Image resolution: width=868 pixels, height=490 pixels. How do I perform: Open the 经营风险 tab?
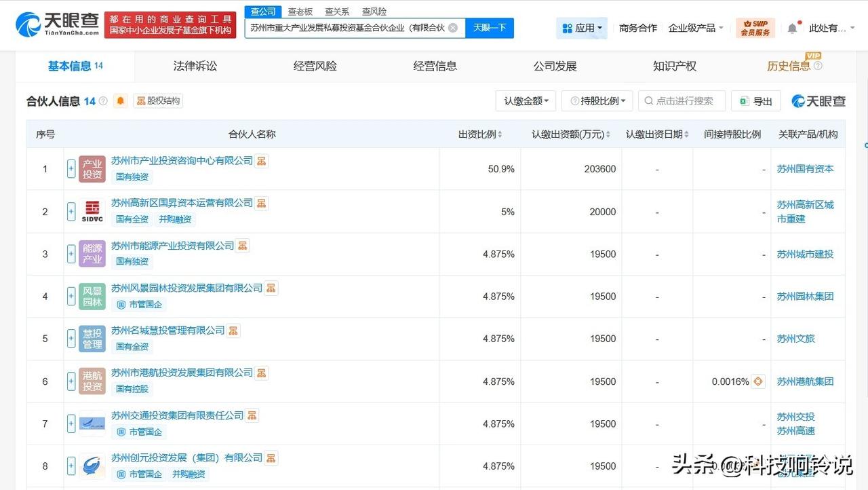click(x=315, y=66)
